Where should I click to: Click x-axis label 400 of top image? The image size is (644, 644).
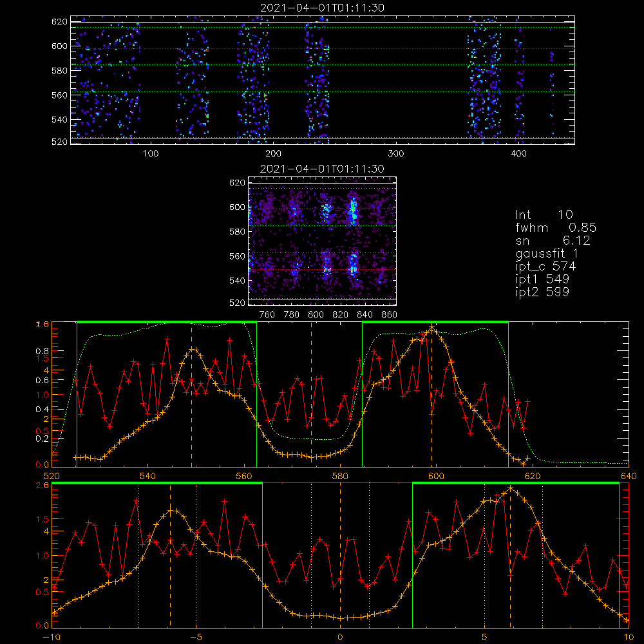pos(518,154)
